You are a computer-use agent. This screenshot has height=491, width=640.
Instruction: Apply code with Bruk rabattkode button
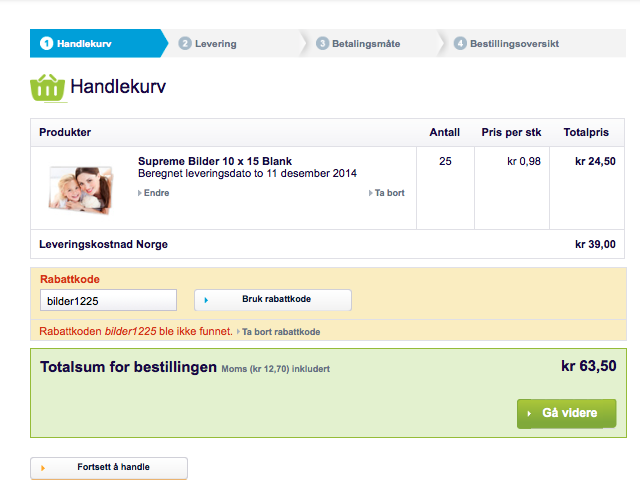[x=273, y=300]
